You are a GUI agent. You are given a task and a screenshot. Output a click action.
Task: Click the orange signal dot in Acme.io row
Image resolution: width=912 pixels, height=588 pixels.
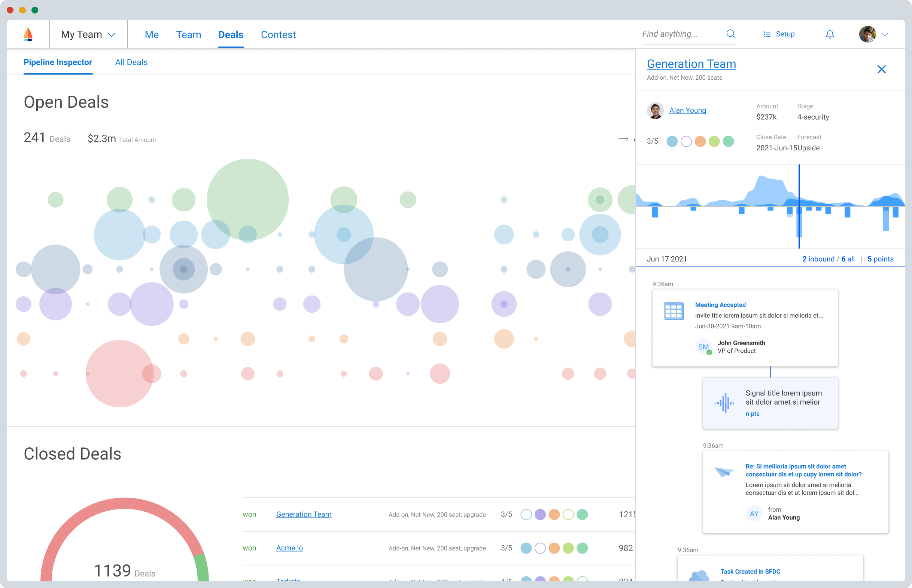[x=554, y=548]
